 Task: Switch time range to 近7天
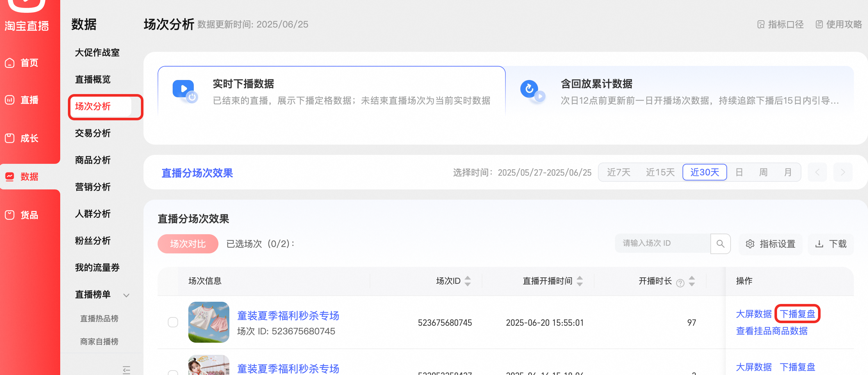click(618, 172)
